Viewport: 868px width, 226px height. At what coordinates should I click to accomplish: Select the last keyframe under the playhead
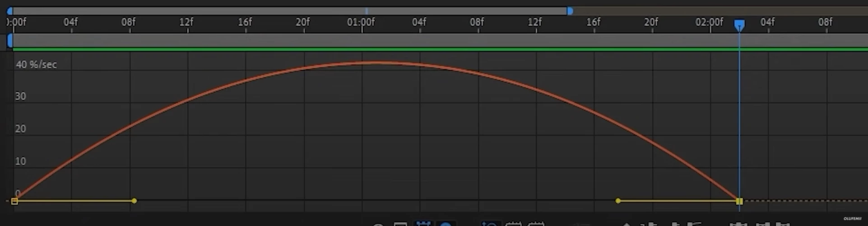[x=739, y=201]
